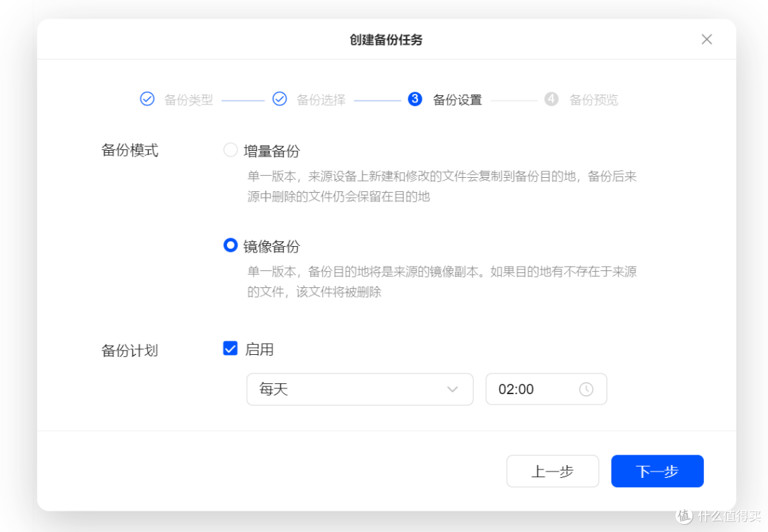Click the 备份选择 step checkmark icon

pyautogui.click(x=279, y=99)
